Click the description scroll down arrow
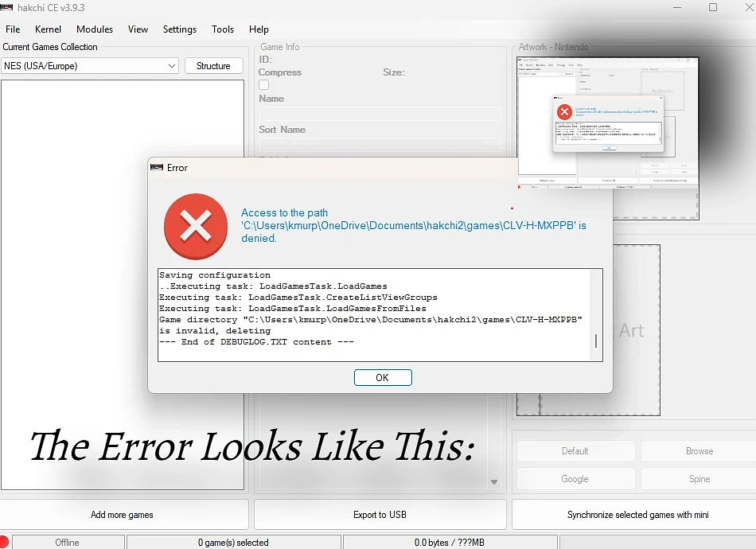756x549 pixels. pos(494,482)
